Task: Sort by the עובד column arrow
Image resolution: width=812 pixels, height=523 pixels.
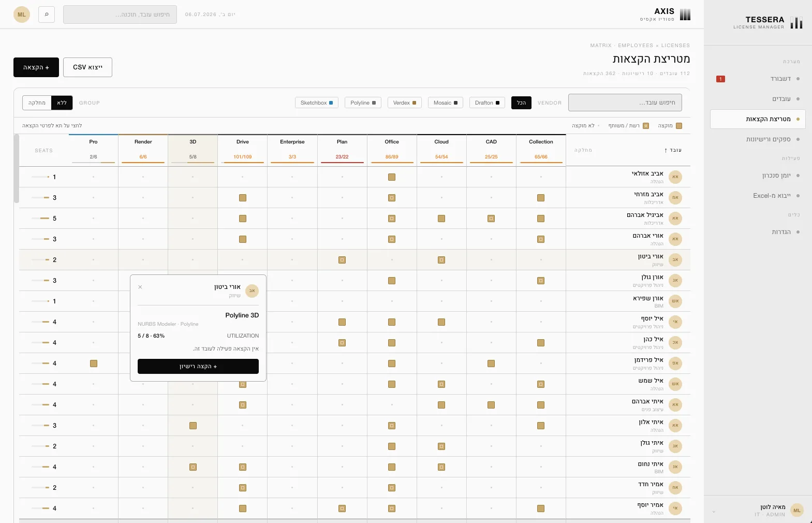Action: tap(666, 151)
